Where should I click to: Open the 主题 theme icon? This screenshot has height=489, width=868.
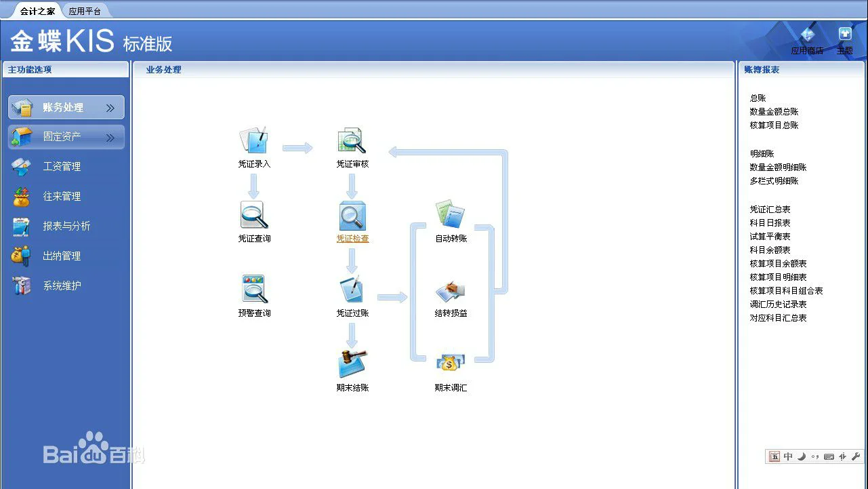click(x=845, y=34)
